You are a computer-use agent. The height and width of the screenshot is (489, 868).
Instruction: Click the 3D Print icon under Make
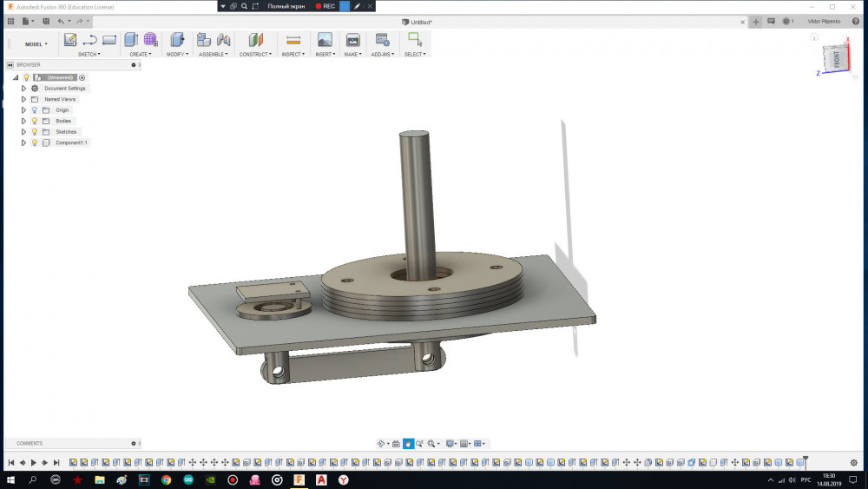point(352,40)
